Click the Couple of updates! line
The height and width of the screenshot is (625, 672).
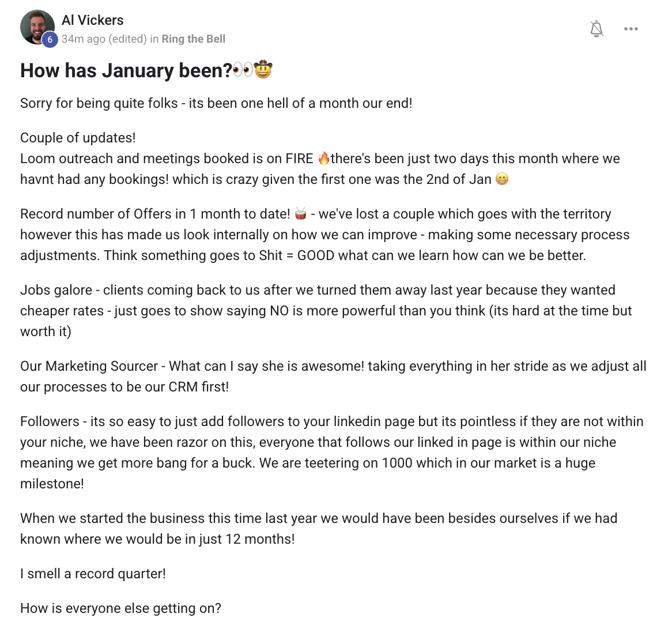coord(78,138)
